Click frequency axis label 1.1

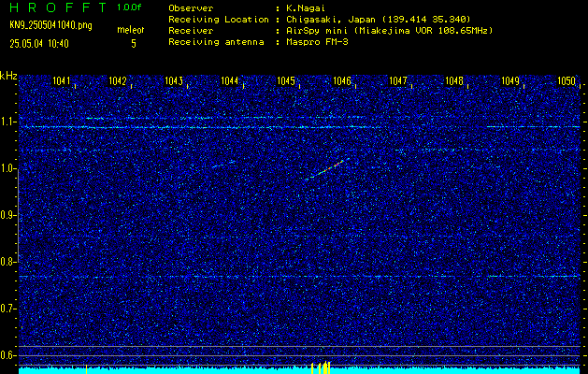point(7,122)
